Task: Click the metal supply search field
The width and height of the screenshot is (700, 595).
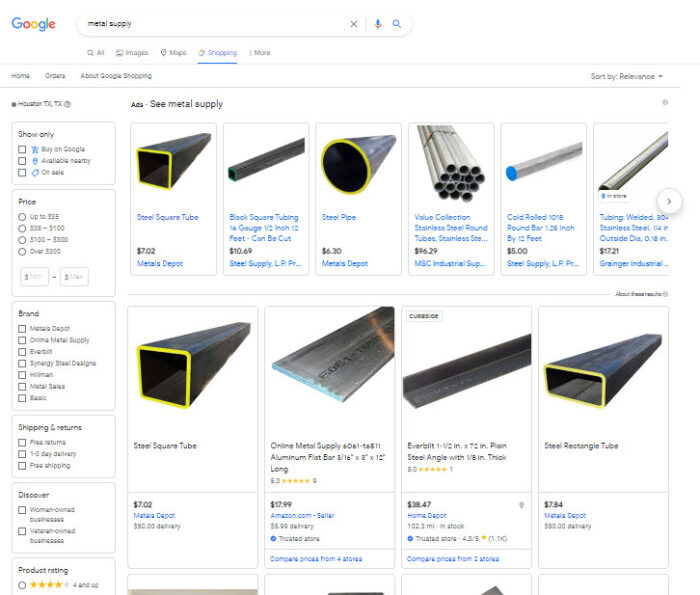Action: pos(214,24)
